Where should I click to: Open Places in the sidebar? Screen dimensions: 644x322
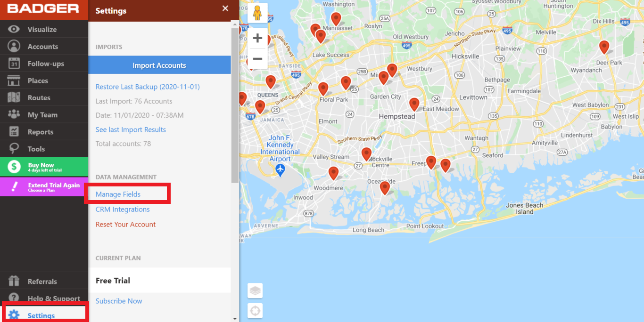[x=44, y=80]
